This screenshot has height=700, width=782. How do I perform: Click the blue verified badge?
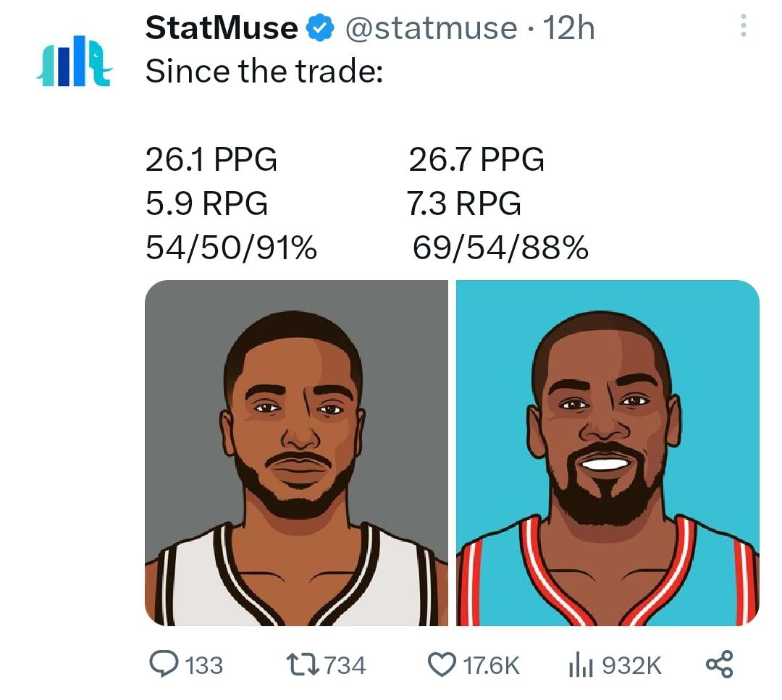(319, 28)
